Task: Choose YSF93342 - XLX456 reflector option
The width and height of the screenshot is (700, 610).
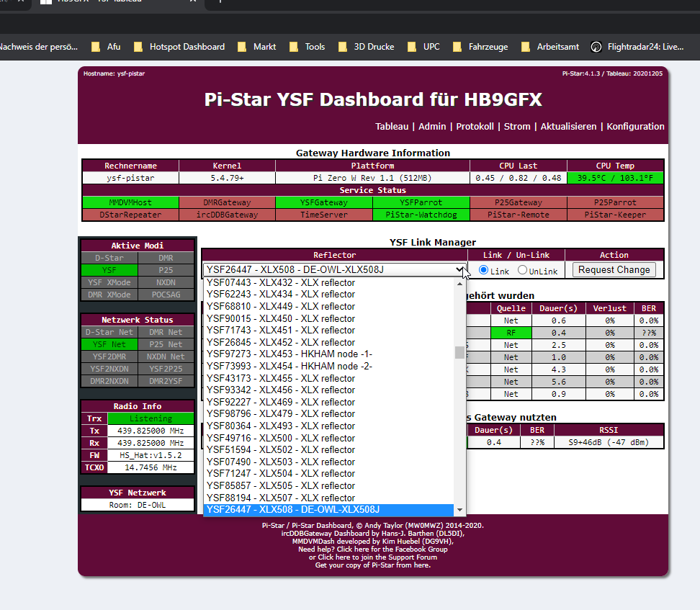Action: [x=328, y=390]
